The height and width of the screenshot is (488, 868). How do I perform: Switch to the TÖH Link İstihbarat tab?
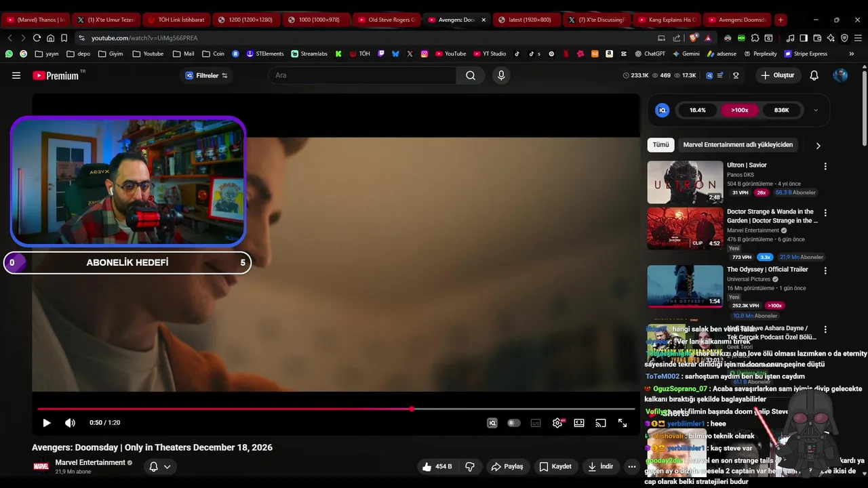coord(176,20)
